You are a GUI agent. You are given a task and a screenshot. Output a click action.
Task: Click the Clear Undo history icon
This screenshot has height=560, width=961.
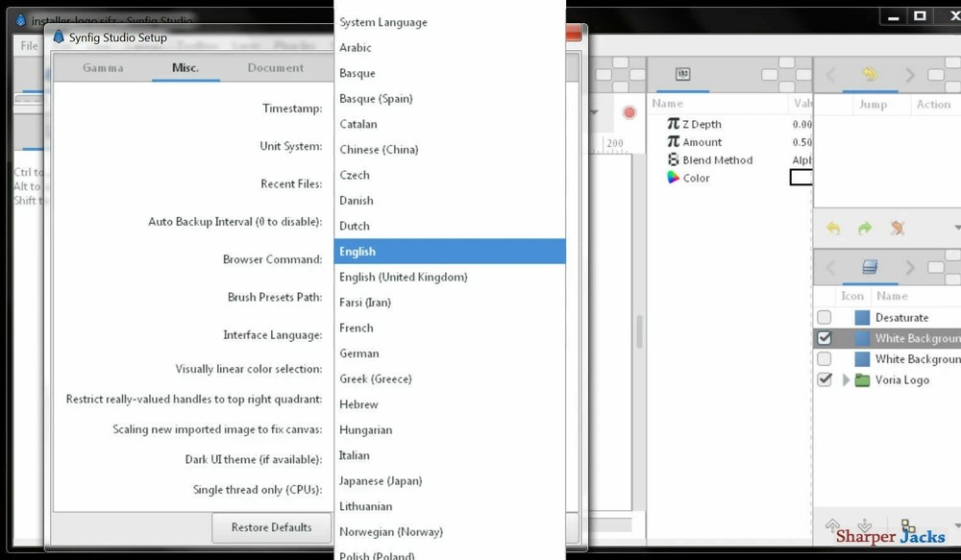pyautogui.click(x=898, y=228)
